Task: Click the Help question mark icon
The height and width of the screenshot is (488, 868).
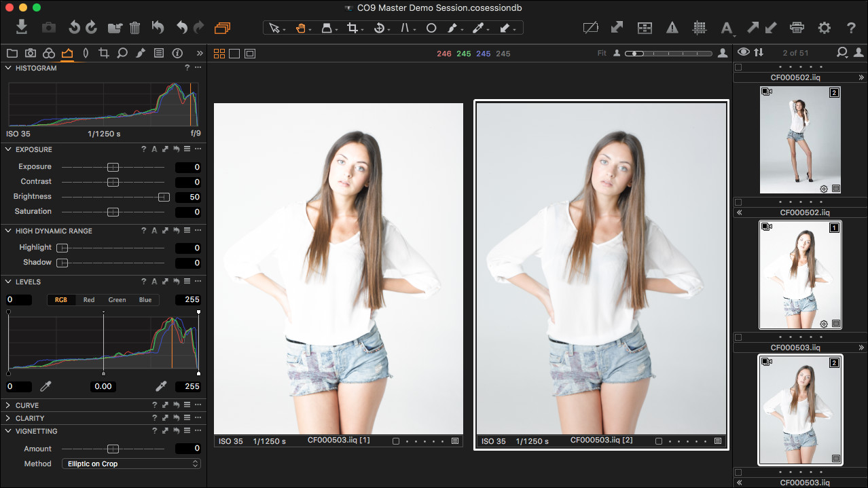Action: [851, 28]
